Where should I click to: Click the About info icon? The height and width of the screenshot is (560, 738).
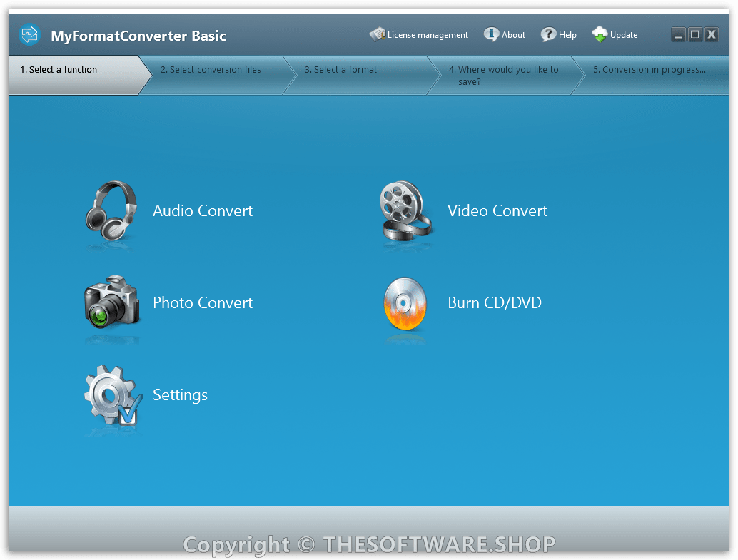point(491,34)
